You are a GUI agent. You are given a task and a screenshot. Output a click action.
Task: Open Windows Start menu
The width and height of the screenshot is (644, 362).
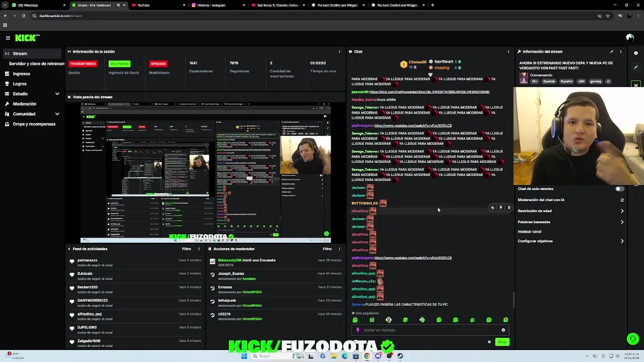pyautogui.click(x=244, y=356)
